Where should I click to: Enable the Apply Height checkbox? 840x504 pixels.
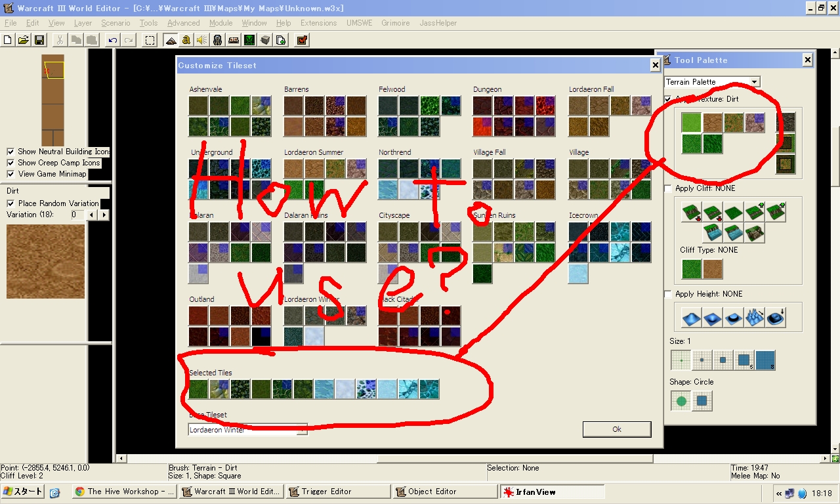[668, 294]
